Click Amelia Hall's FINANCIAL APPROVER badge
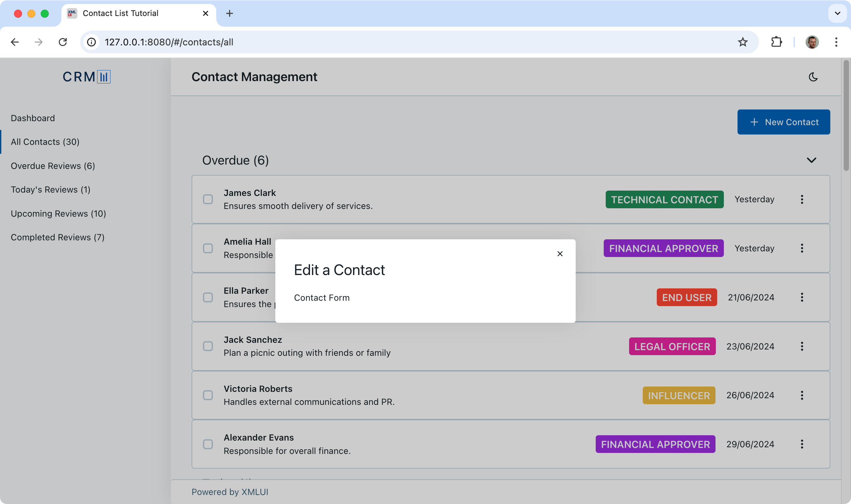851x504 pixels. pyautogui.click(x=663, y=248)
